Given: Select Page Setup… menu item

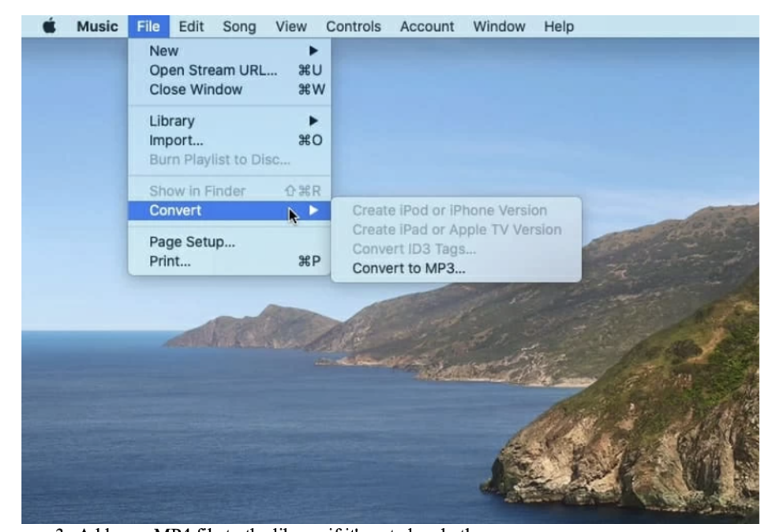Looking at the screenshot, I should 192,242.
